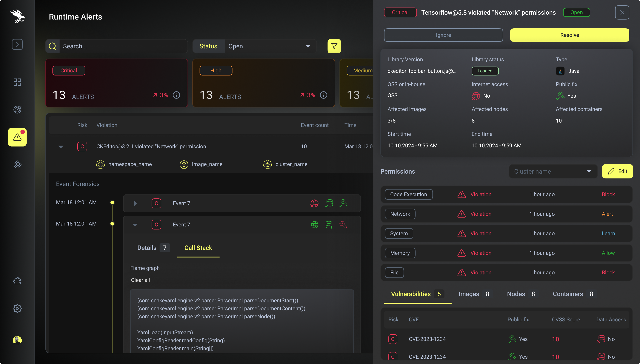Click the Resolve button

point(569,35)
